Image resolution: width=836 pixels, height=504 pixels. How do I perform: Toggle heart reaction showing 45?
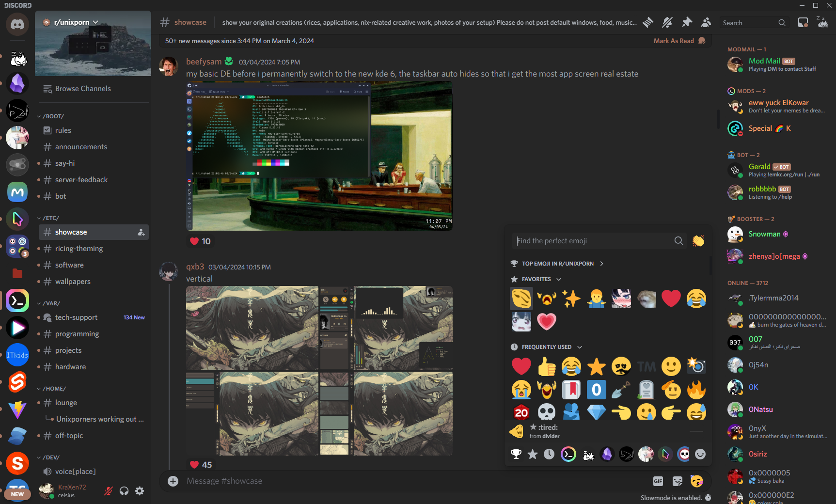click(201, 464)
